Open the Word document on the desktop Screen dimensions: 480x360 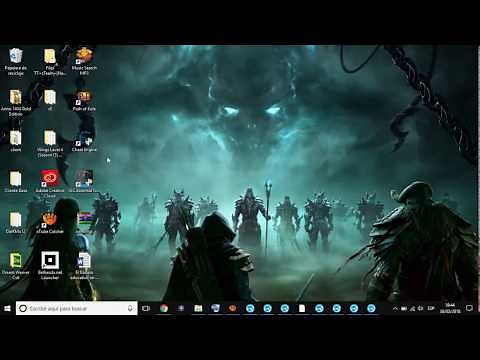[x=84, y=266]
